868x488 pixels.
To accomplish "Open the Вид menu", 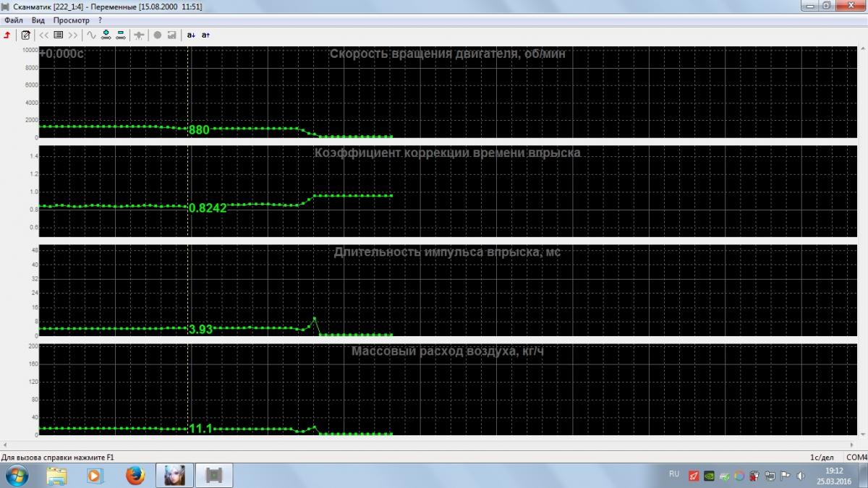I will [38, 20].
